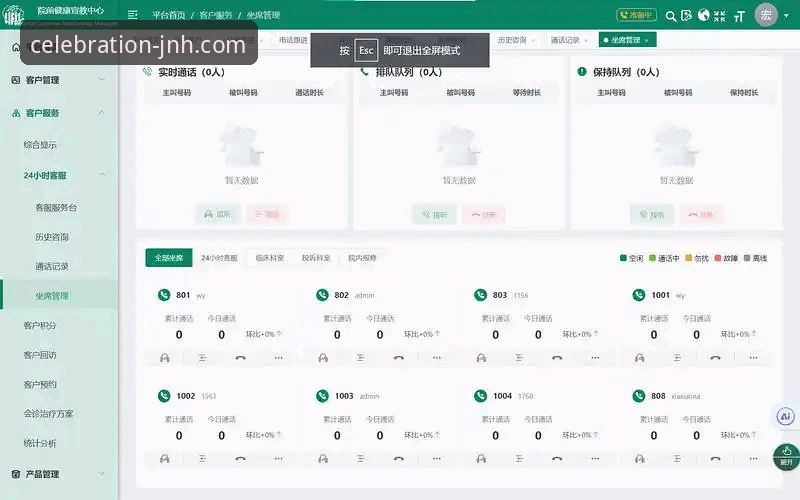This screenshot has height=500, width=800.
Task: Open the font size icon
Action: [739, 16]
